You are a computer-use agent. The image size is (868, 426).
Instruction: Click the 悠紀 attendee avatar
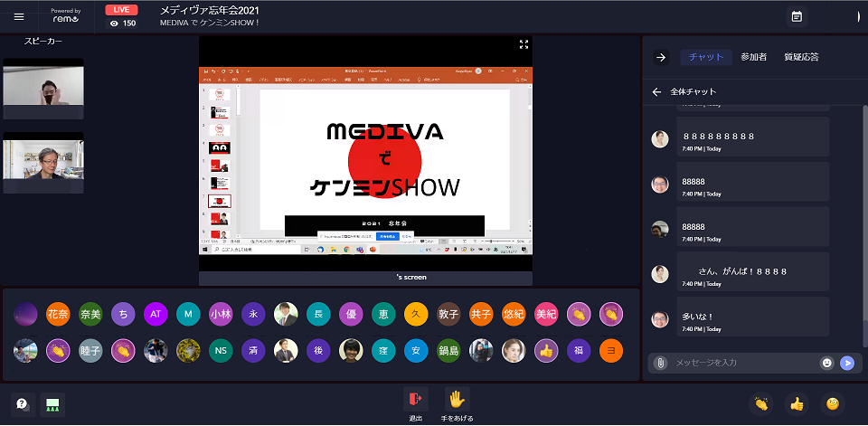[x=514, y=314]
